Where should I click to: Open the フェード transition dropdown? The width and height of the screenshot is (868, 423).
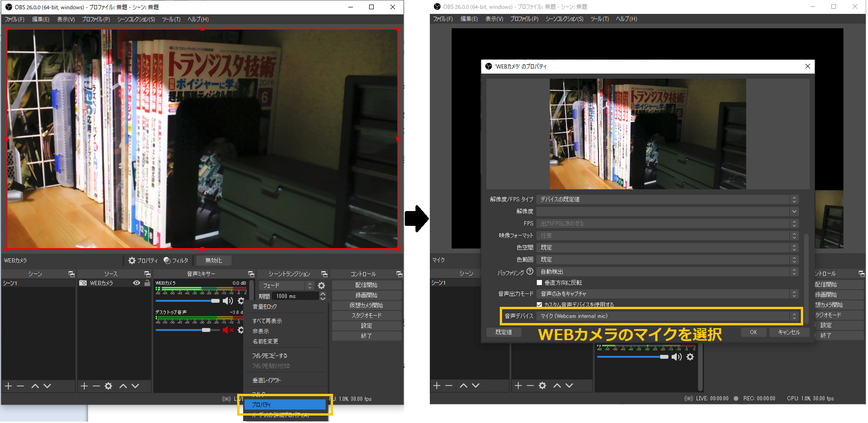[x=286, y=286]
